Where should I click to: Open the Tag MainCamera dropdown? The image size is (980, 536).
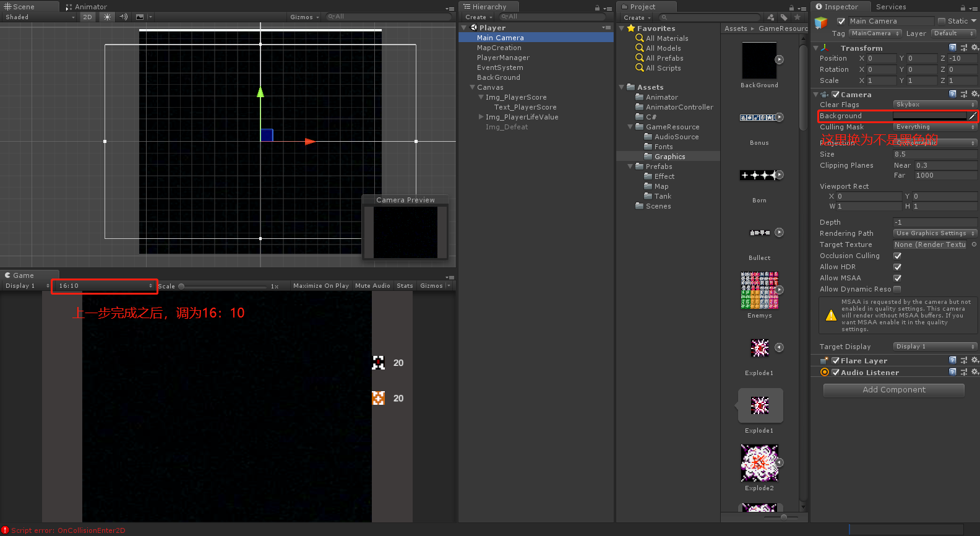tap(875, 33)
